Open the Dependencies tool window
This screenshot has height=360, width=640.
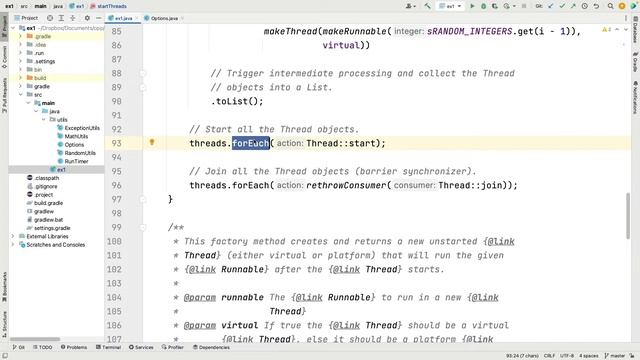point(211,347)
